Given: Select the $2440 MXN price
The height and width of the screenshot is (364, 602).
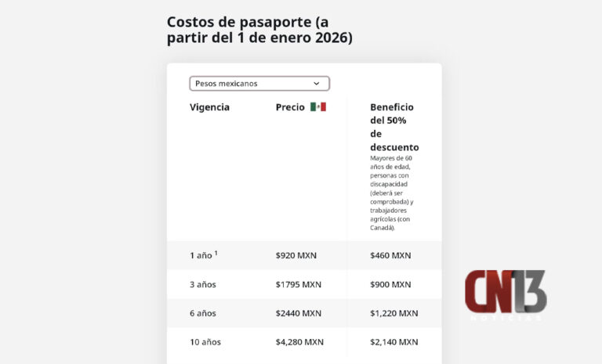Looking at the screenshot, I should point(299,313).
